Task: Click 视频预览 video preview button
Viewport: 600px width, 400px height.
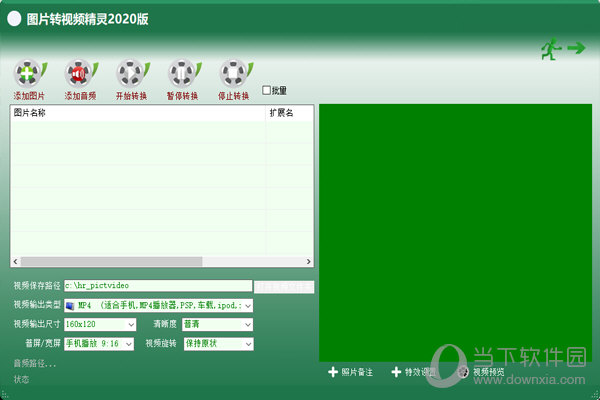Action: [481, 372]
